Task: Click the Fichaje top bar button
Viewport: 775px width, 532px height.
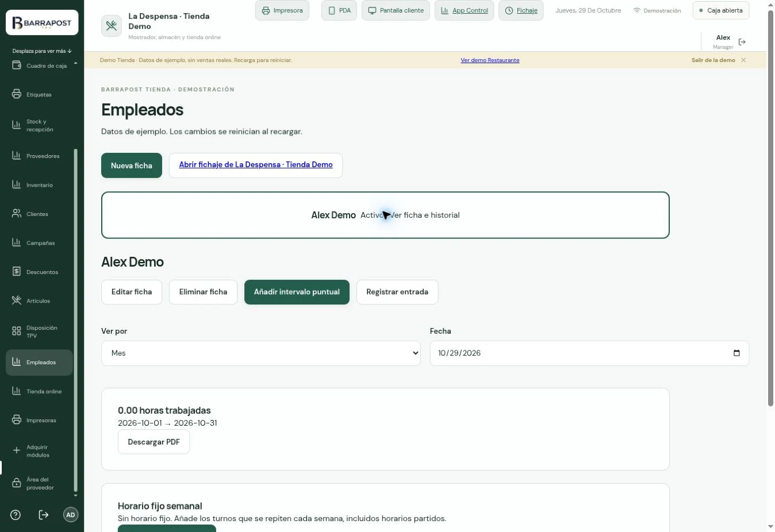Action: tap(521, 10)
